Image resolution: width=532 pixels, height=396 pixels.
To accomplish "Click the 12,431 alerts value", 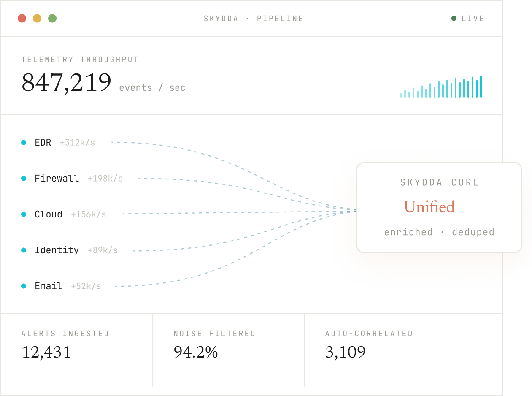I will tap(46, 352).
